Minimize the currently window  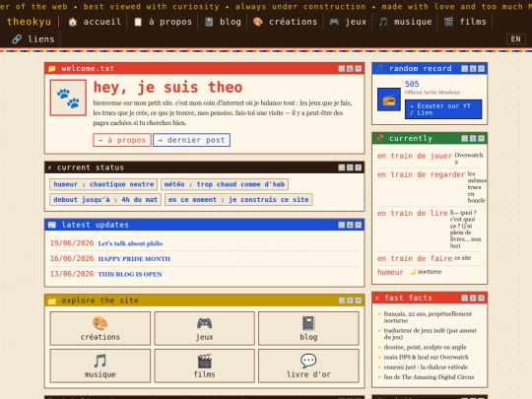point(464,139)
